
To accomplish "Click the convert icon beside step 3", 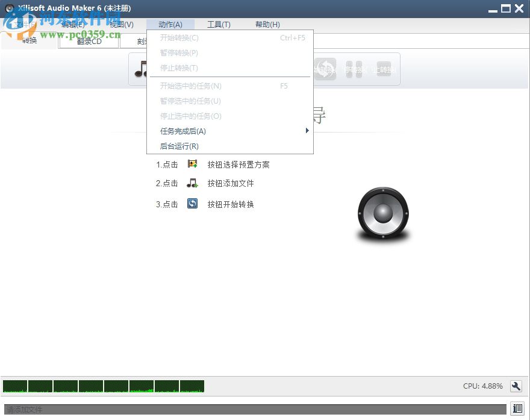I will (193, 204).
